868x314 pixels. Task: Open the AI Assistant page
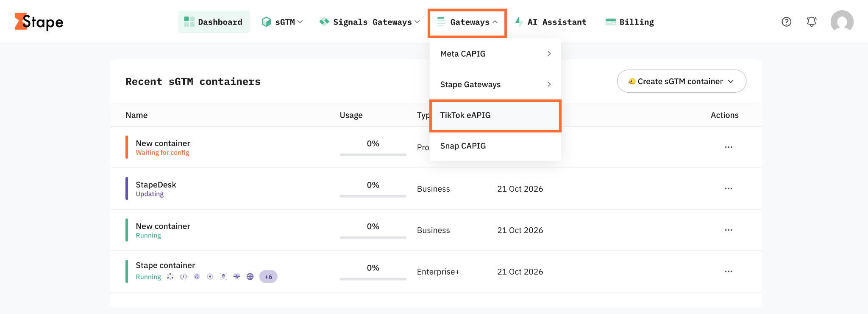pyautogui.click(x=551, y=22)
